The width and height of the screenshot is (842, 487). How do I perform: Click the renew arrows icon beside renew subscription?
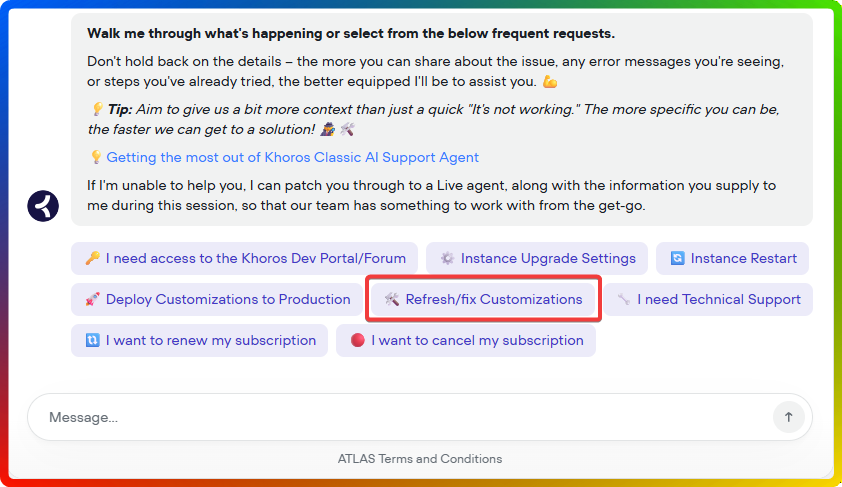[x=92, y=340]
